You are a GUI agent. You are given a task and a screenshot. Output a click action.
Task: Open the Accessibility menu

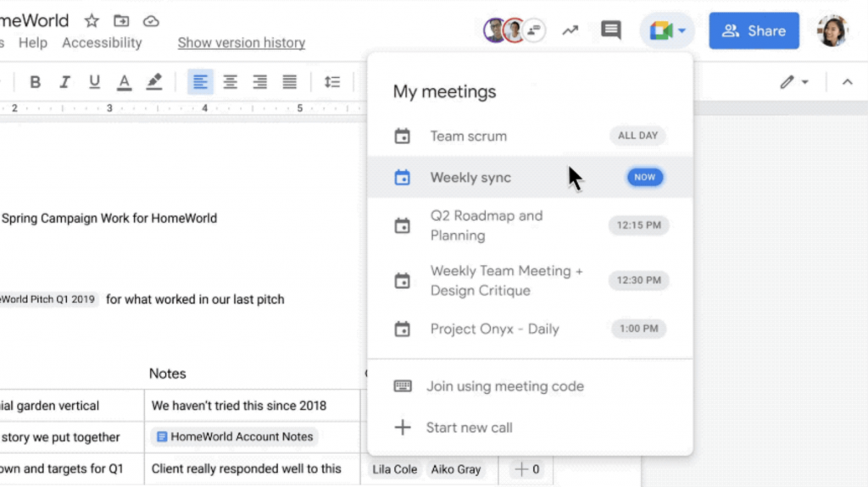[102, 42]
